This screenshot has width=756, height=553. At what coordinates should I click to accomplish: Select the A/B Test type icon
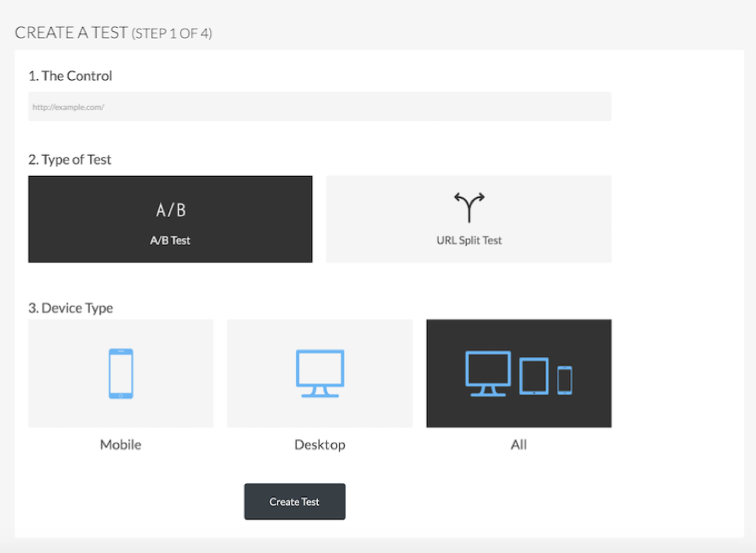pyautogui.click(x=170, y=209)
